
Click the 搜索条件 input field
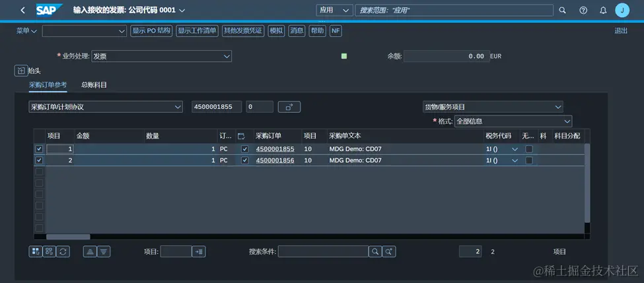(x=323, y=251)
